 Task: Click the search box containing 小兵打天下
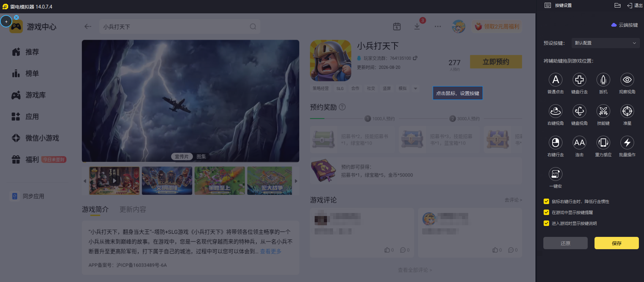tap(180, 27)
